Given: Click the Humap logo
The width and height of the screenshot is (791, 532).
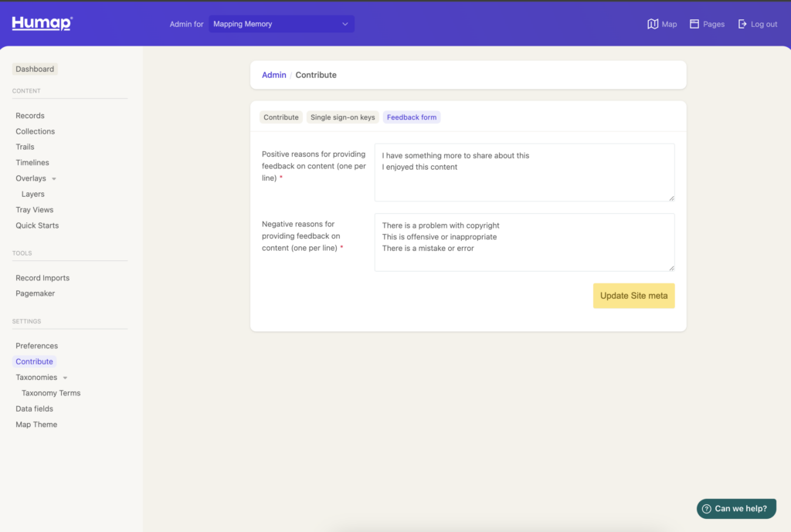Looking at the screenshot, I should click(42, 23).
